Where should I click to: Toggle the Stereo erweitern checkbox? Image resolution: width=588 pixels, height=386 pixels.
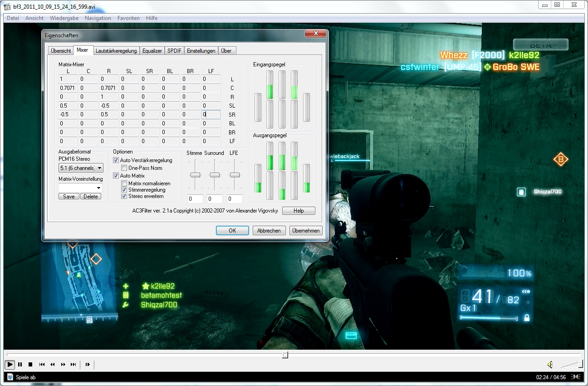point(124,196)
